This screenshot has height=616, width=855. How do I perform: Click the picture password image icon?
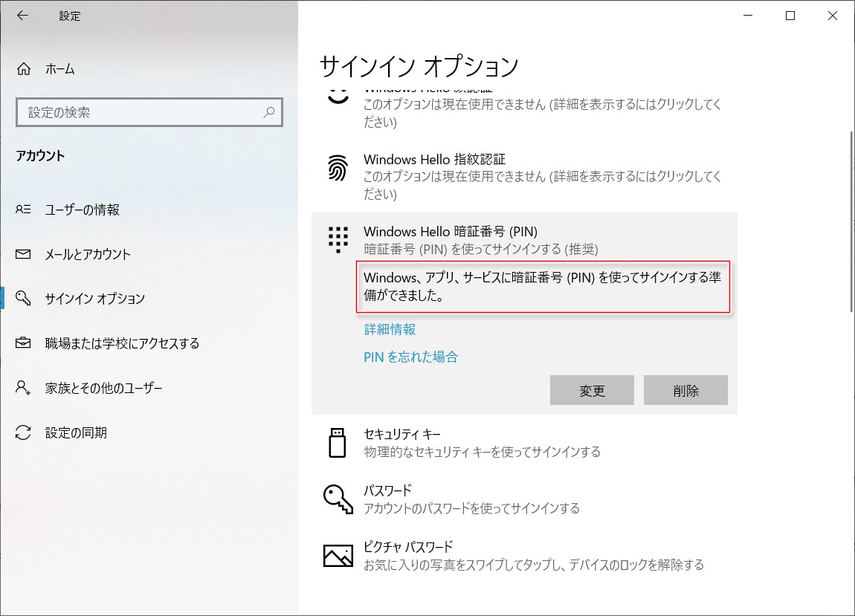(338, 556)
